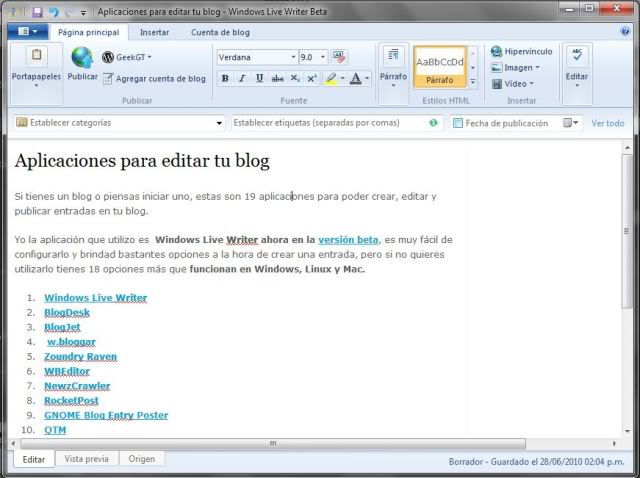This screenshot has height=478, width=640.
Task: Switch to the Cuenta de blog tab
Action: (x=220, y=32)
